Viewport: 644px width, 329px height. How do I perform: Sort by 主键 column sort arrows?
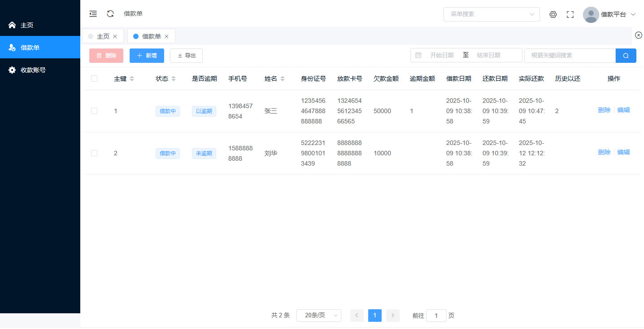pos(132,79)
